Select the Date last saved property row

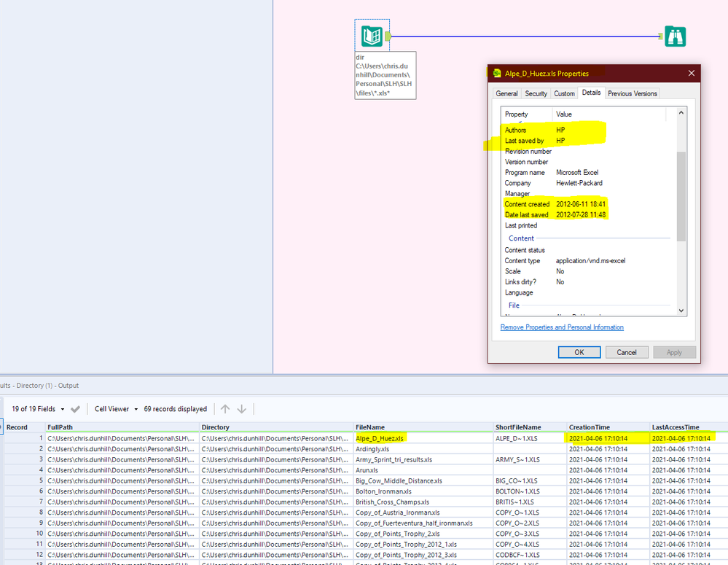tap(589, 214)
